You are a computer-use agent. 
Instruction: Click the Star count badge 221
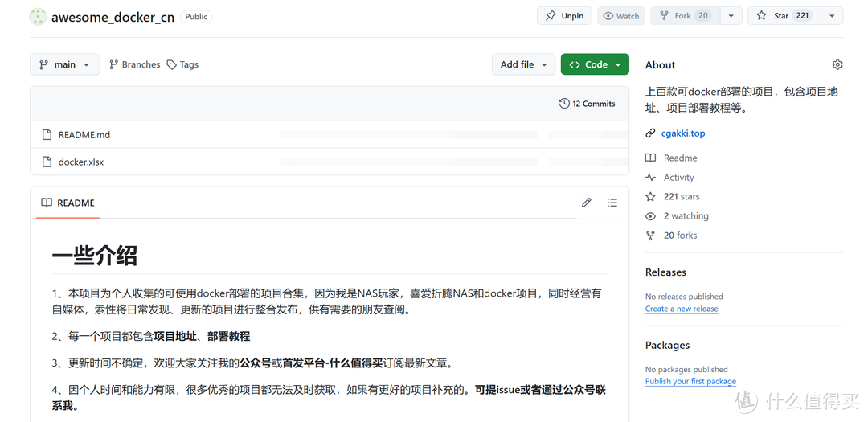pyautogui.click(x=802, y=15)
